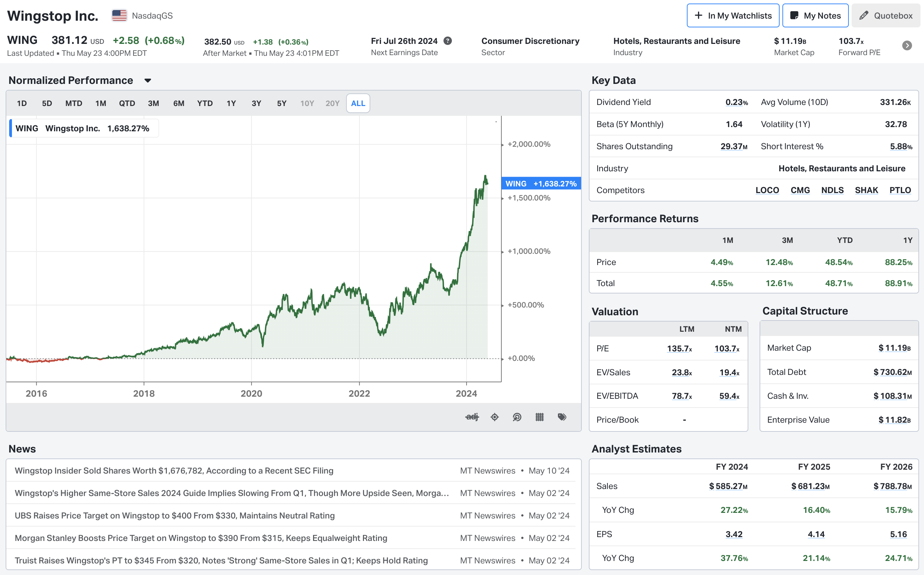Open Normalized Performance chart type dropdown
The width and height of the screenshot is (924, 575).
click(x=148, y=81)
